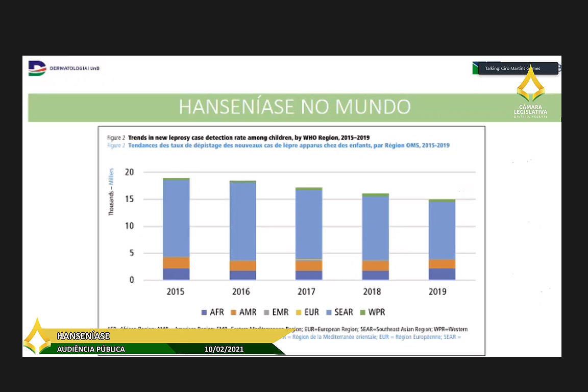Click the 2015 stacked bar's SEAR segment
This screenshot has width=588, height=392.
tap(176, 218)
